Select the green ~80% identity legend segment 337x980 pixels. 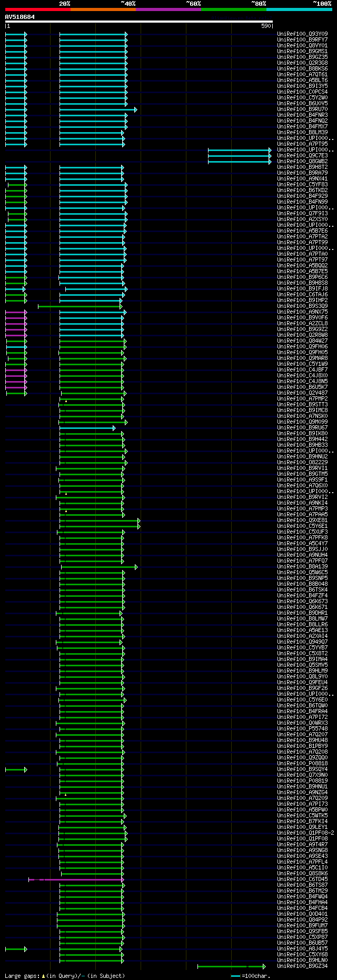[x=234, y=9]
